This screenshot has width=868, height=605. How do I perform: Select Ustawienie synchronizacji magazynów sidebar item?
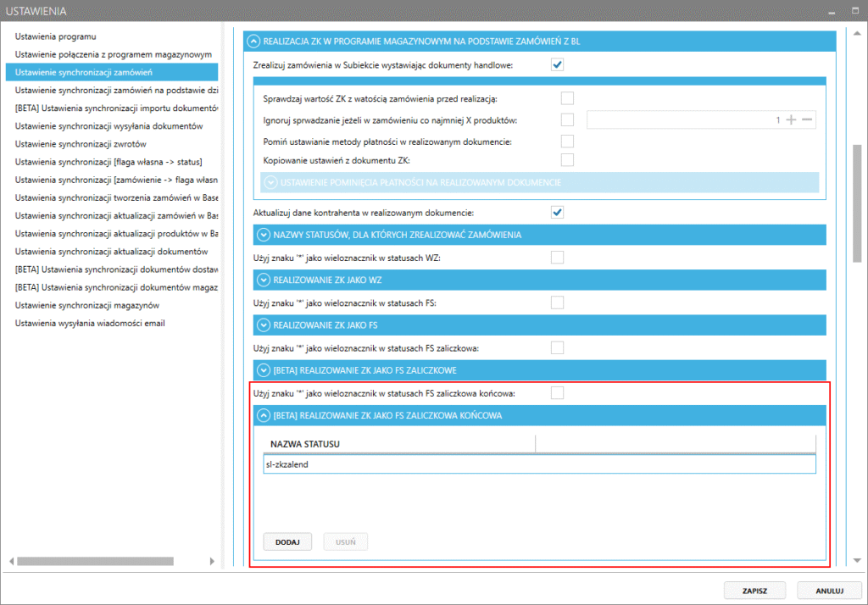tap(87, 305)
